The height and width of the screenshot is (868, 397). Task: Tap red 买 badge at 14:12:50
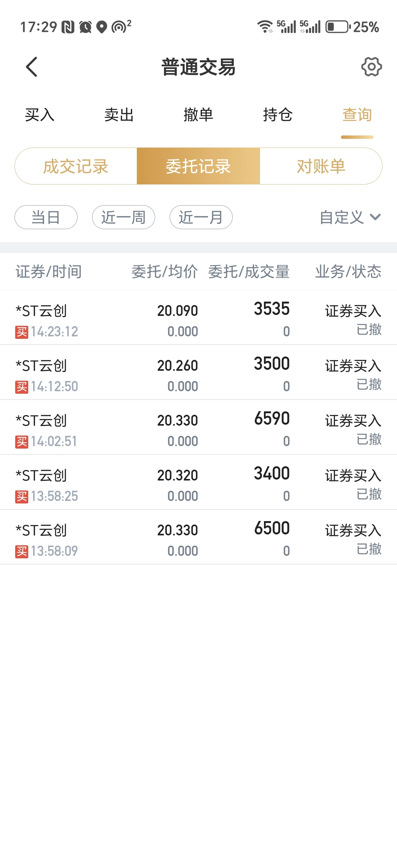[x=22, y=387]
